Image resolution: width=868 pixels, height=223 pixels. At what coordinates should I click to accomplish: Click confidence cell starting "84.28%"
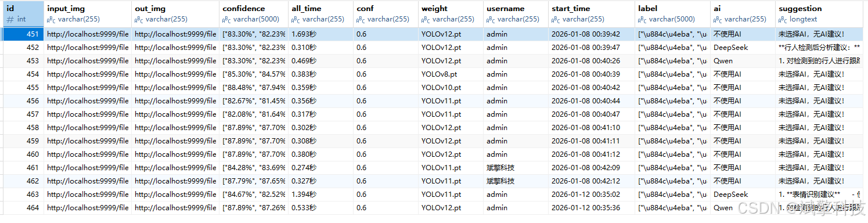254,168
